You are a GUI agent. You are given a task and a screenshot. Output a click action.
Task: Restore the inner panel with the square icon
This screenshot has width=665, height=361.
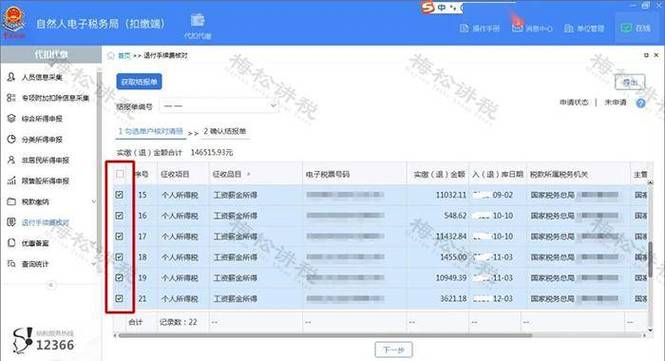[x=646, y=55]
